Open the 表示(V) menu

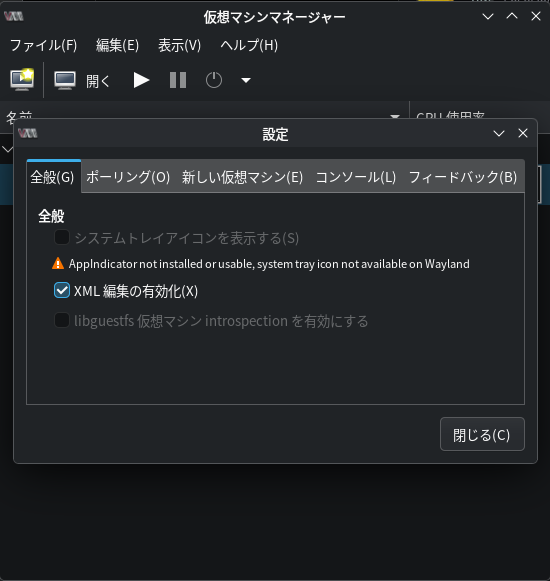tap(179, 46)
